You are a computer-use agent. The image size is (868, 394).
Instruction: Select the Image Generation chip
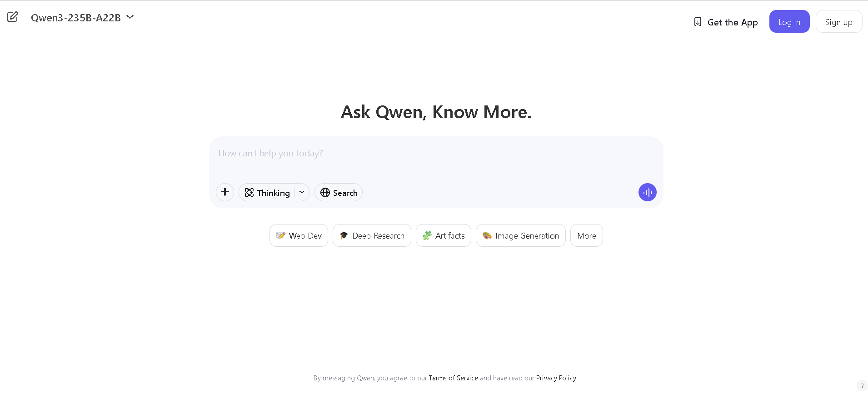coord(521,235)
